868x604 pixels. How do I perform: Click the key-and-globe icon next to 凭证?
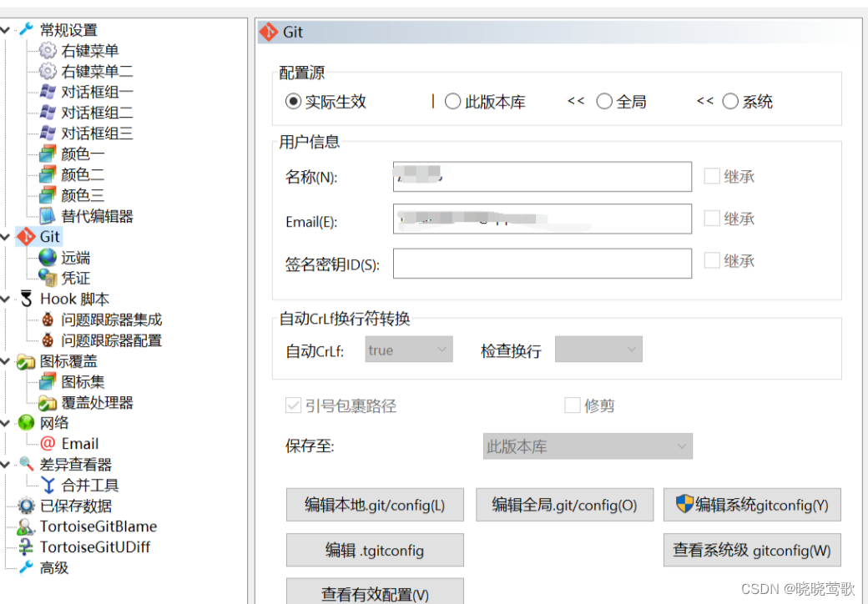(x=48, y=278)
